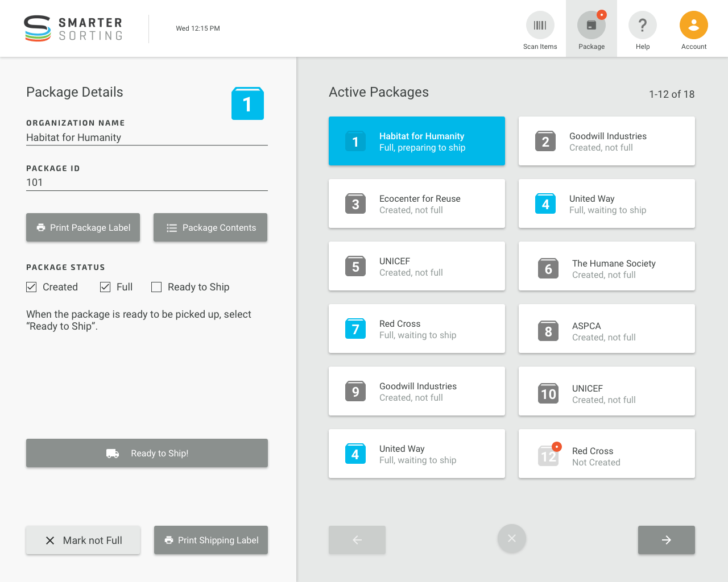The width and height of the screenshot is (728, 582).
Task: Open the Package icon in header
Action: tap(591, 26)
